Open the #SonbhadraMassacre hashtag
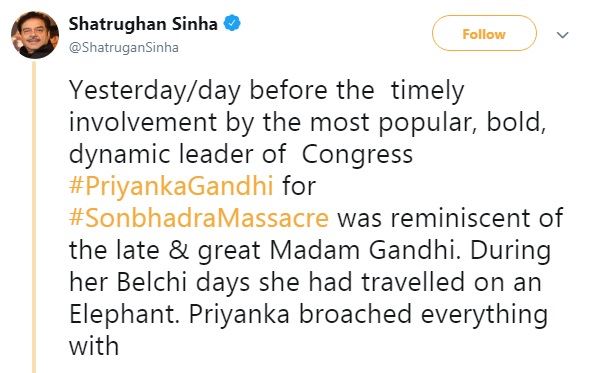604x373 pixels. click(199, 218)
